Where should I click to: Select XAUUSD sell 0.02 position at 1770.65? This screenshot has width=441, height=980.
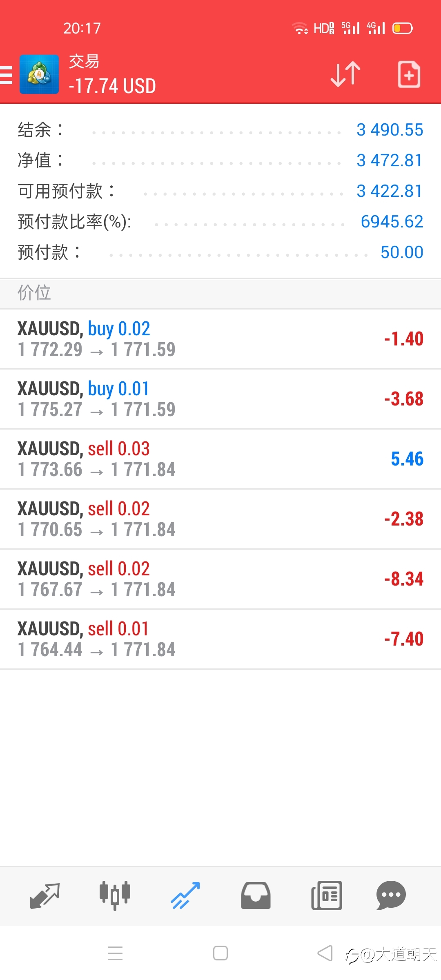(x=220, y=519)
